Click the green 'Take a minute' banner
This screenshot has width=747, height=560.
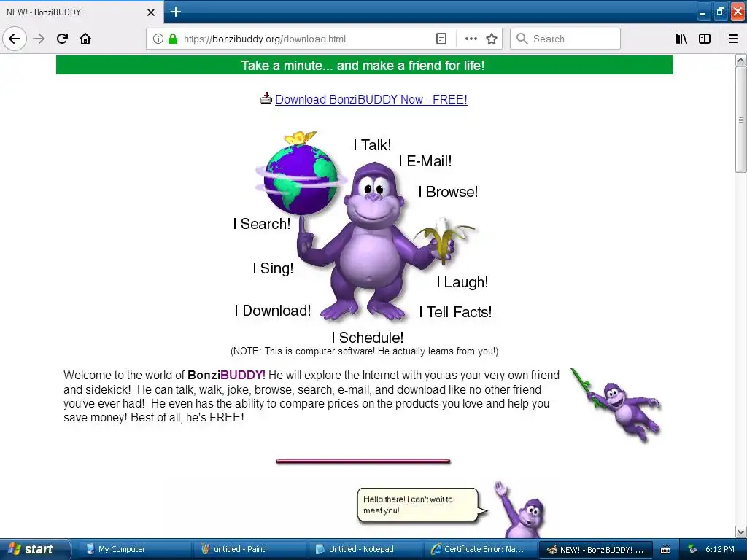[x=364, y=65]
